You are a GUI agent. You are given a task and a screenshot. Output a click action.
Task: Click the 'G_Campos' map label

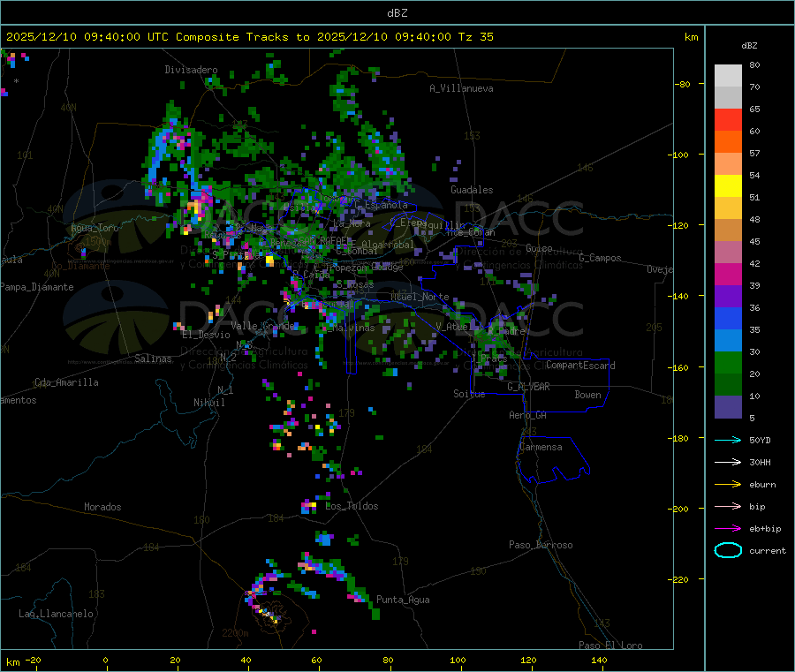click(x=601, y=258)
